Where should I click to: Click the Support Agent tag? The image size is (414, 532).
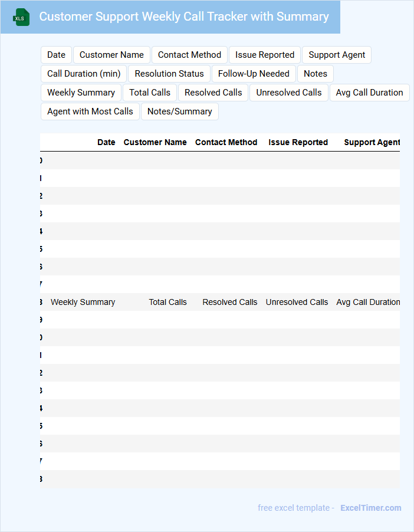point(337,55)
